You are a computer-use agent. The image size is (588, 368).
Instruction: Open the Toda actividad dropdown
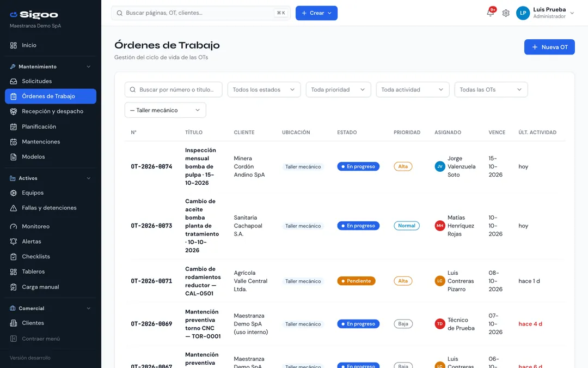(413, 90)
